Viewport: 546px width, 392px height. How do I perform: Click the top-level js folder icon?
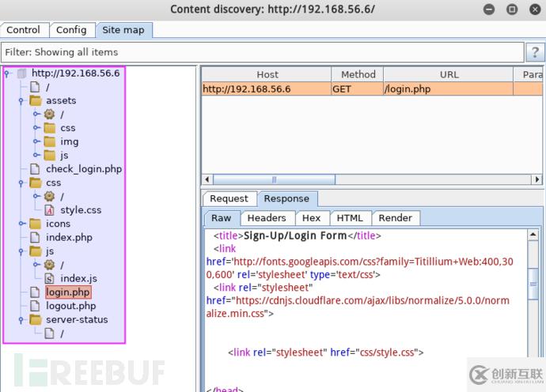click(x=36, y=251)
